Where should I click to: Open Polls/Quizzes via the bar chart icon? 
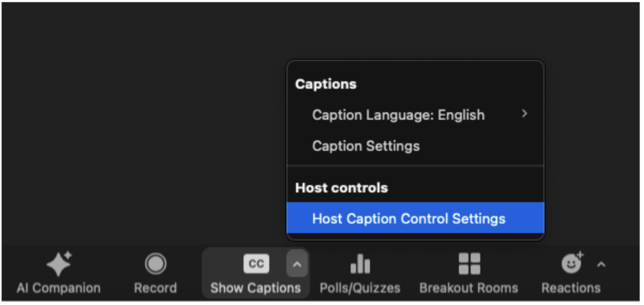tap(360, 264)
